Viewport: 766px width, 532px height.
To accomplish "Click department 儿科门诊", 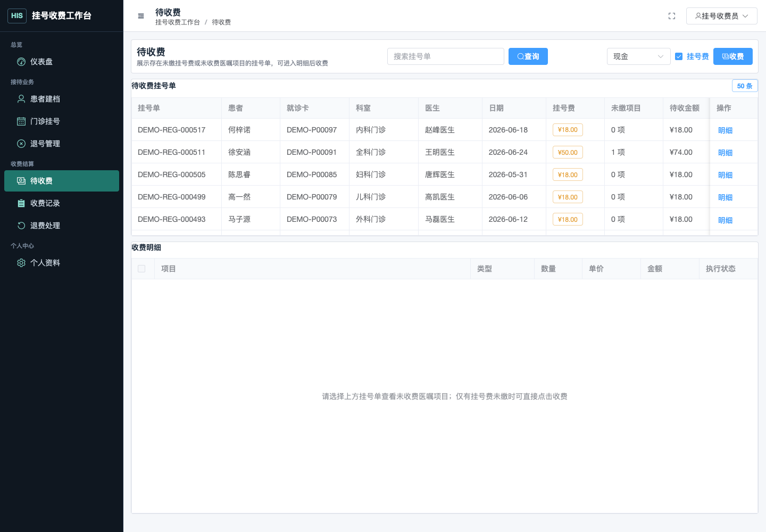I will pyautogui.click(x=371, y=197).
